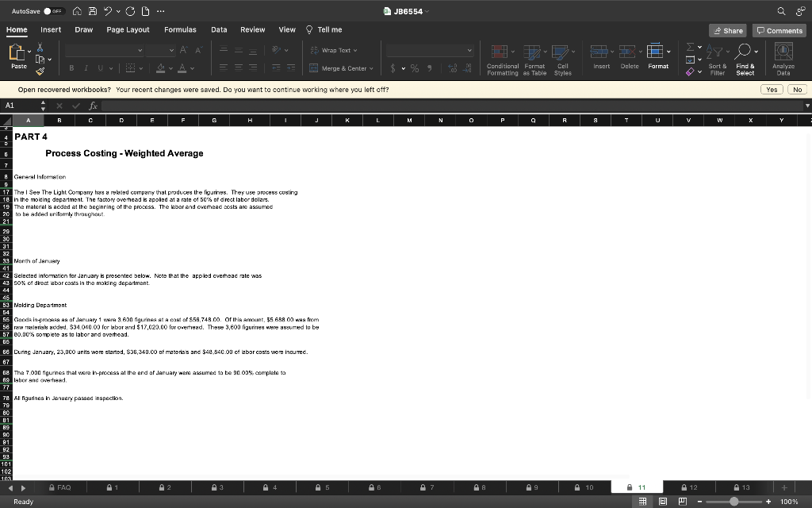812x508 pixels.
Task: Click the Cut scissors icon
Action: [40, 47]
